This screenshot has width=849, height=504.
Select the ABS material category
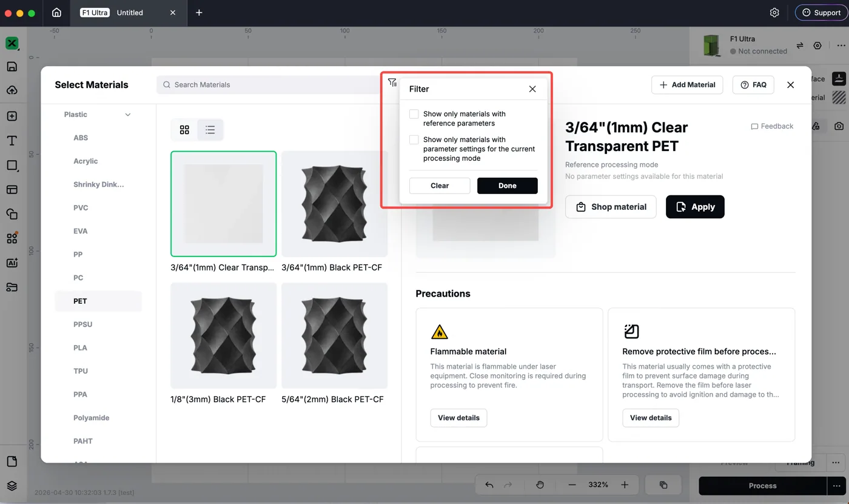(x=81, y=138)
